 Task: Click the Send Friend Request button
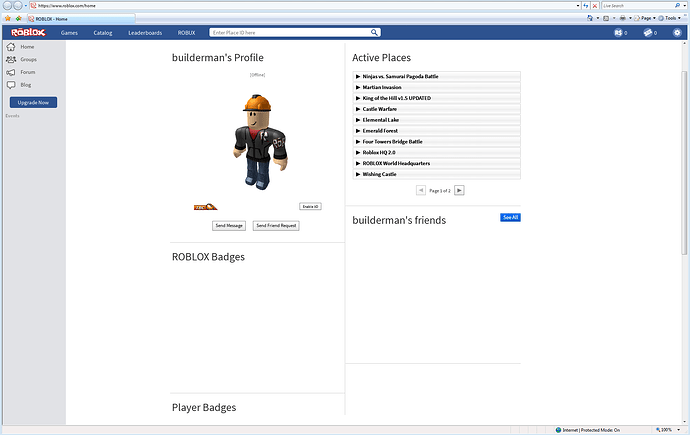[x=276, y=226]
